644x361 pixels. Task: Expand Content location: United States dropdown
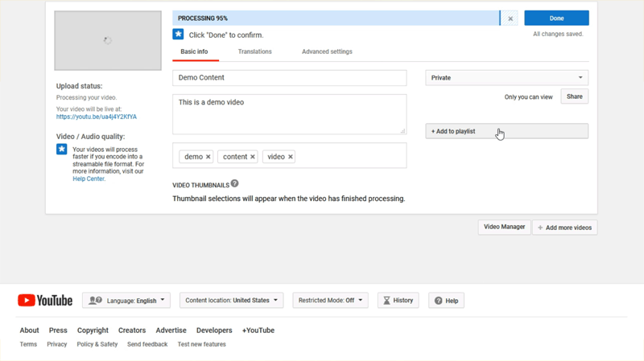[x=231, y=301]
